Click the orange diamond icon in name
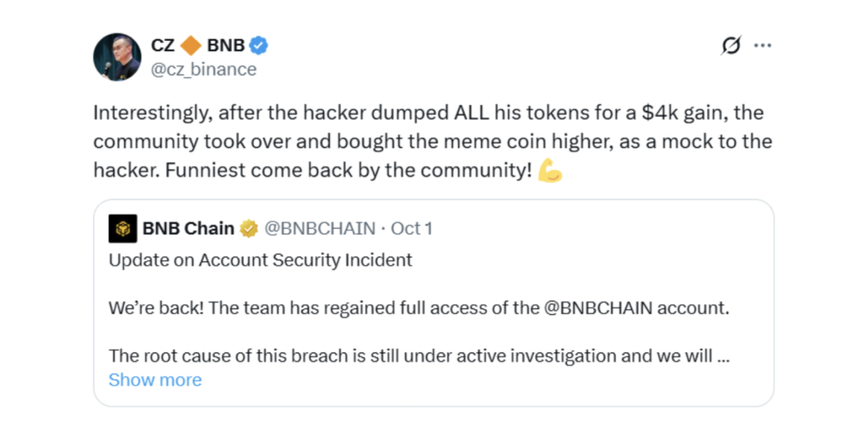 click(x=191, y=46)
